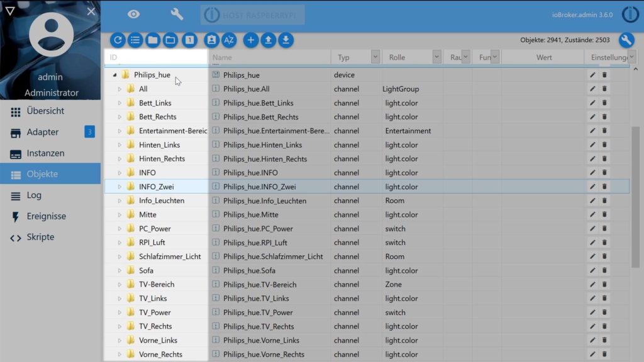Viewport: 644px width, 362px height.
Task: Expand the INFO_Zwei tree node
Action: click(119, 186)
